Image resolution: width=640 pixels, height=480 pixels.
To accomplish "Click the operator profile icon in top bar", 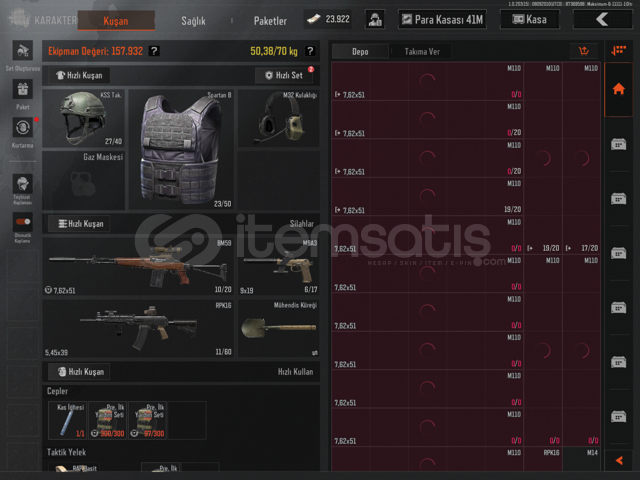I will (x=375, y=19).
